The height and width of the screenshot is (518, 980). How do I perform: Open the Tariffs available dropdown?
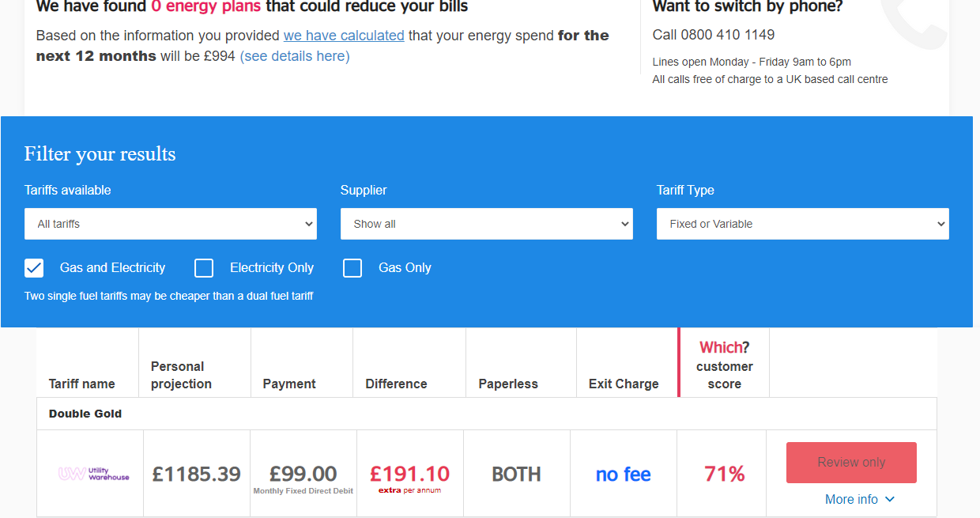[x=171, y=224]
